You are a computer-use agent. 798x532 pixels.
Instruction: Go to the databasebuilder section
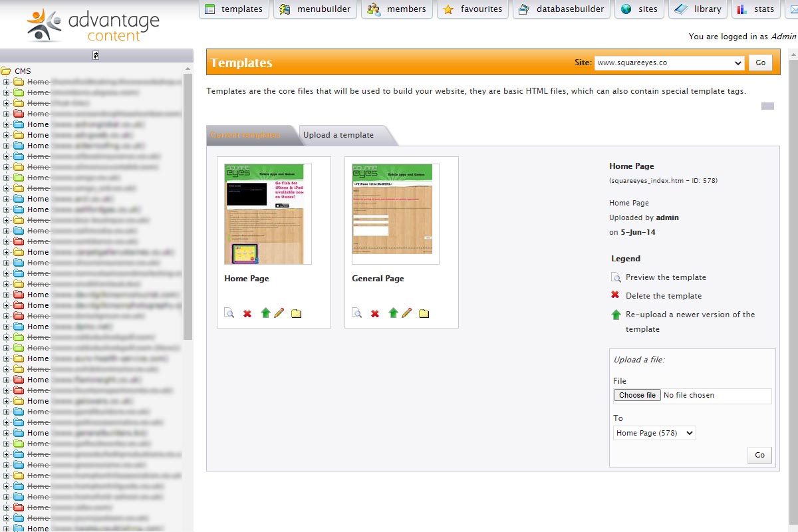[561, 9]
